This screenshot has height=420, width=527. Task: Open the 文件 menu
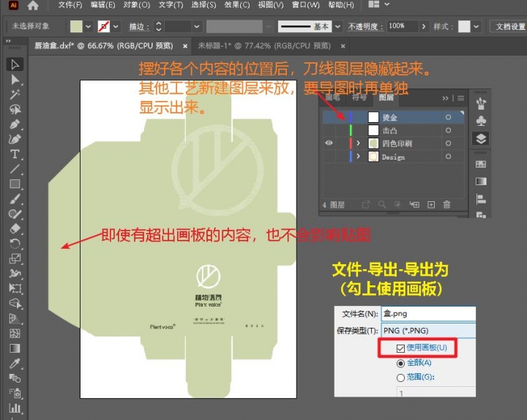(x=70, y=5)
